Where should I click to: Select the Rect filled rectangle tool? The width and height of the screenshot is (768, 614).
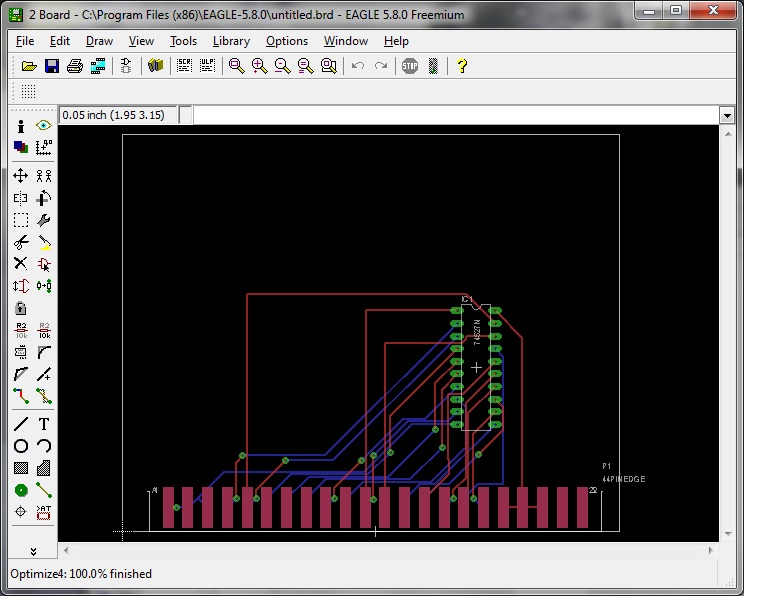(21, 468)
